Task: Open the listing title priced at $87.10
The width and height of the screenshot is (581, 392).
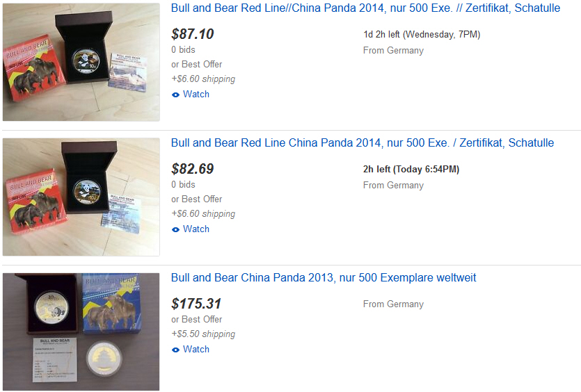Action: click(361, 8)
